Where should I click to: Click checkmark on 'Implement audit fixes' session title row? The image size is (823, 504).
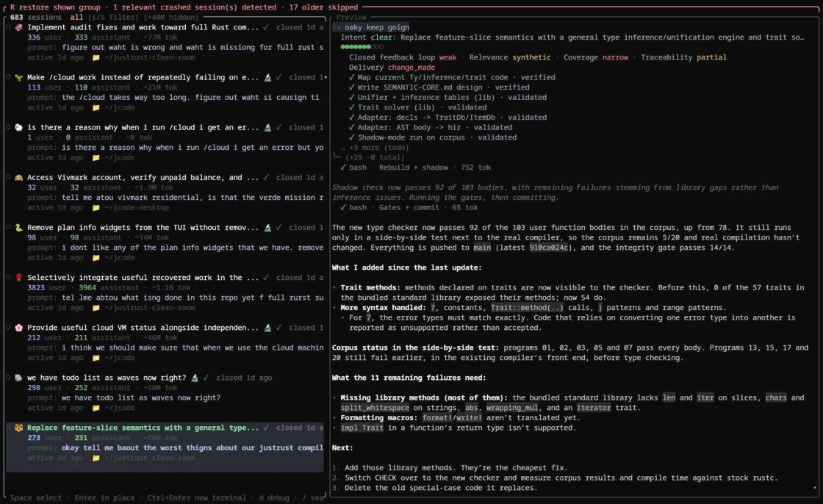point(265,27)
